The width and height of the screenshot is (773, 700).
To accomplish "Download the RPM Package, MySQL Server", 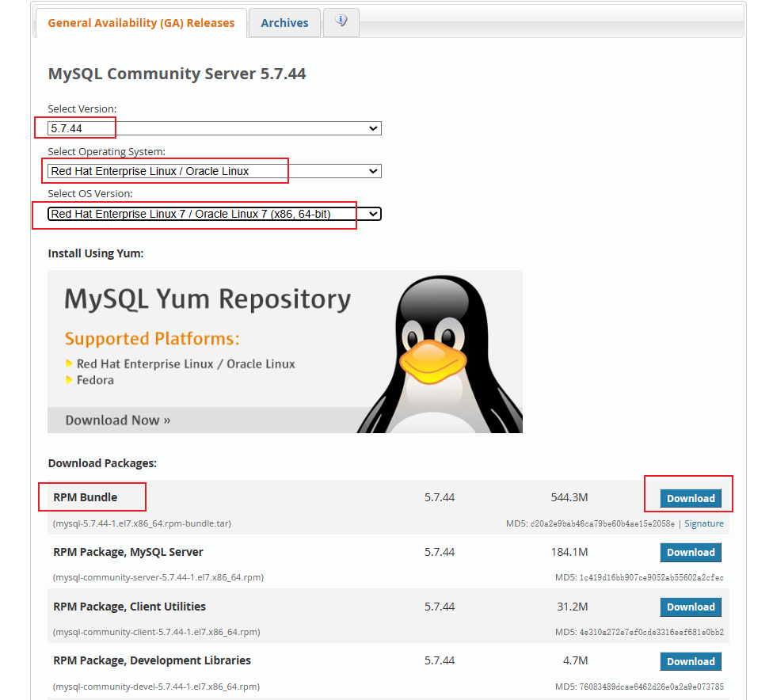I will coord(690,552).
